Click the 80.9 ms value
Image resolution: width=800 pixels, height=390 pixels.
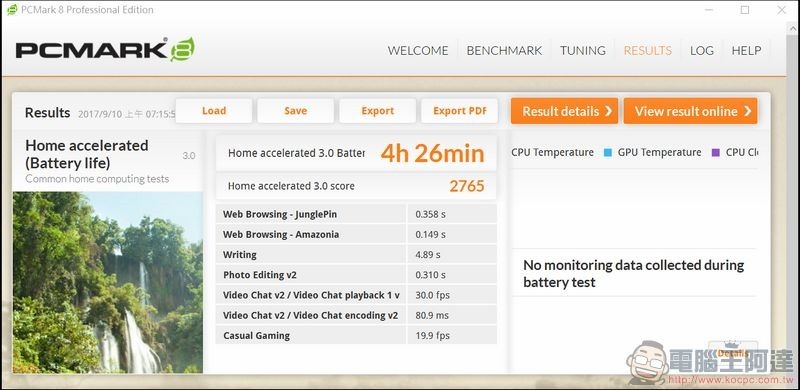point(432,315)
